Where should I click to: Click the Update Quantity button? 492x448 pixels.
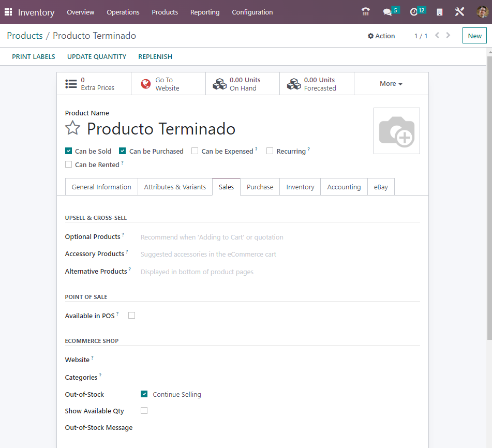click(x=97, y=56)
